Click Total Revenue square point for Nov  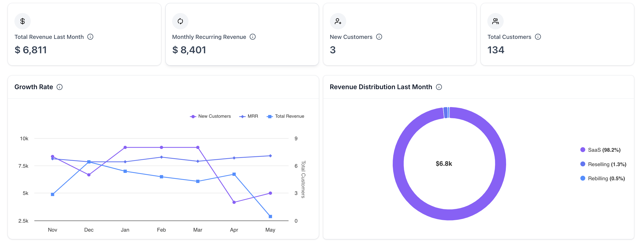click(x=52, y=194)
